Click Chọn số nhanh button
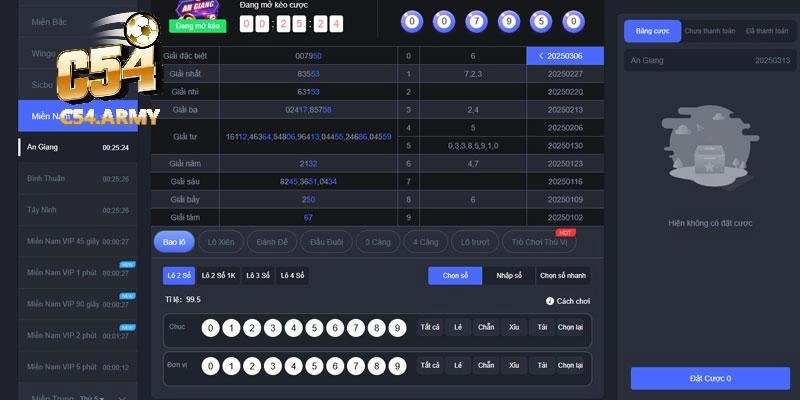This screenshot has height=400, width=800. coord(563,275)
